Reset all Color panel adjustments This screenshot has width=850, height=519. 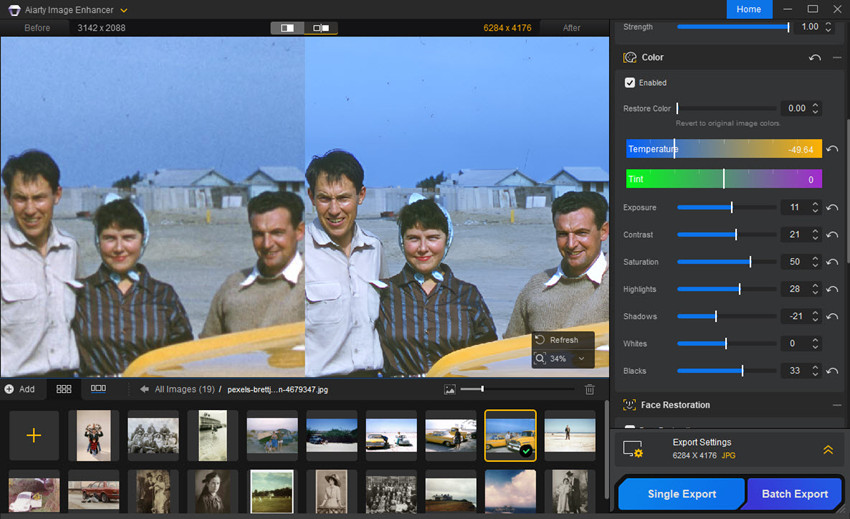(815, 57)
